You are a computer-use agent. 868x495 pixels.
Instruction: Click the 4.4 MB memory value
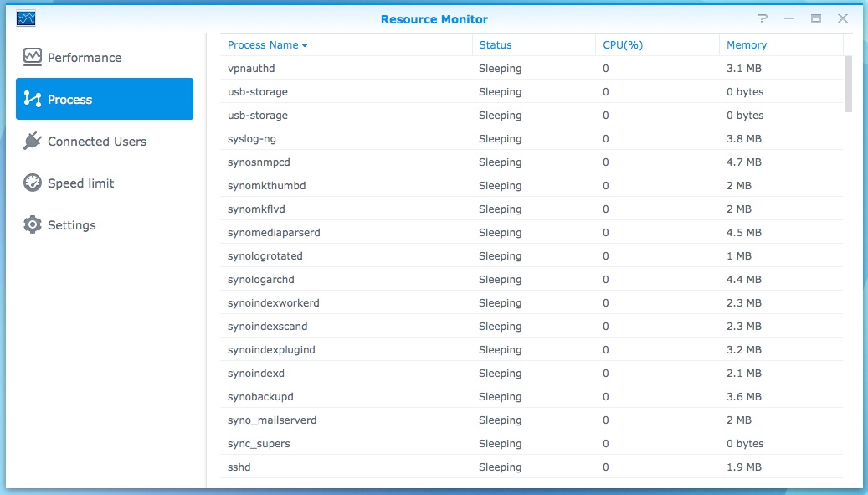point(743,279)
